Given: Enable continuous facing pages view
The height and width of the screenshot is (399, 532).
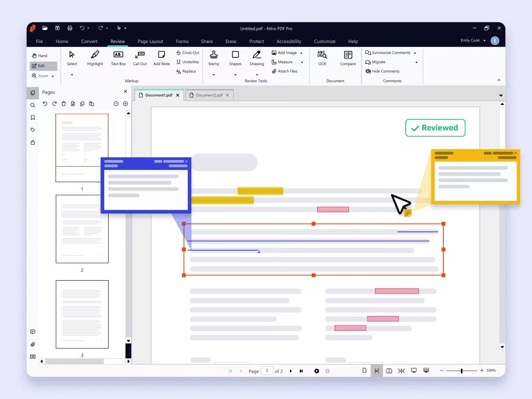Looking at the screenshot, I should click(x=401, y=371).
